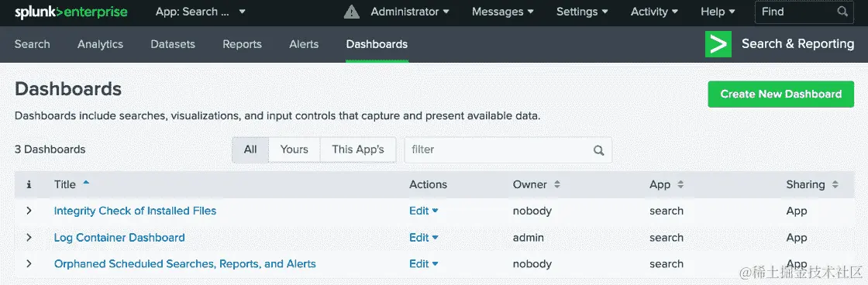Image resolution: width=868 pixels, height=285 pixels.
Task: Open Edit menu for Integrity Check
Action: 423,211
